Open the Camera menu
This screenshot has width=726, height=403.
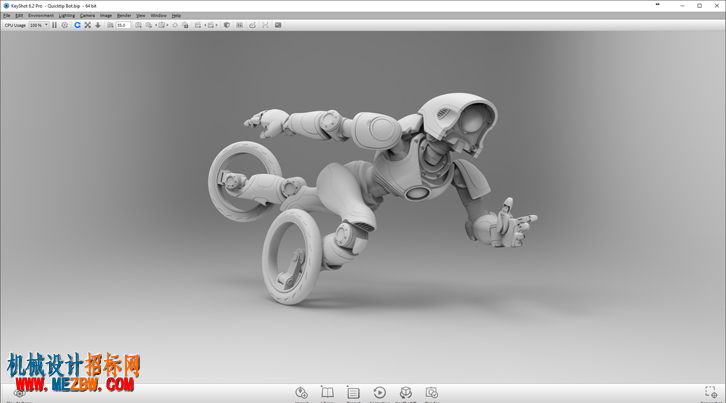pyautogui.click(x=87, y=15)
